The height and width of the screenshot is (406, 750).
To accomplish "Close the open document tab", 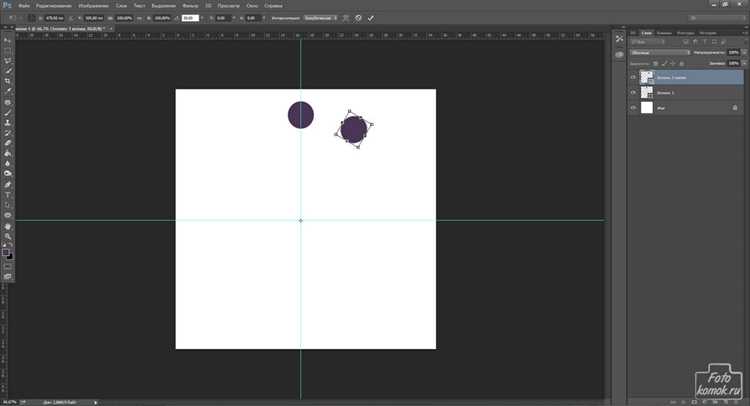I will pos(111,29).
